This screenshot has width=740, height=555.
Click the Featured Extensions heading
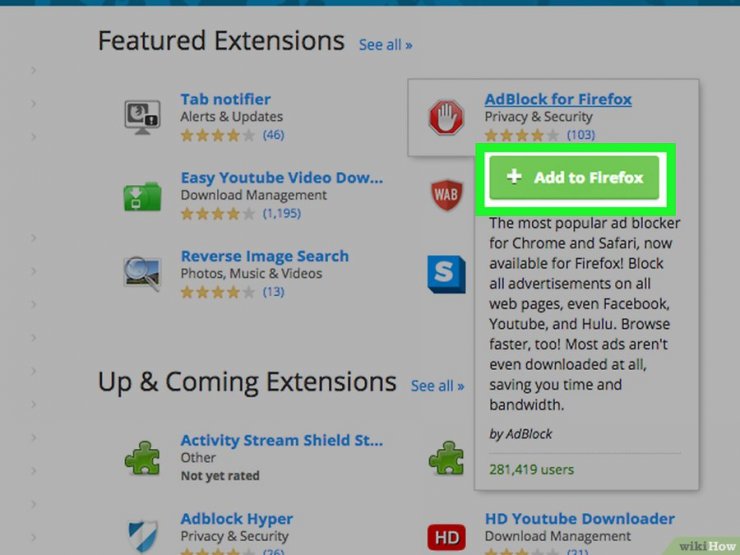[221, 41]
